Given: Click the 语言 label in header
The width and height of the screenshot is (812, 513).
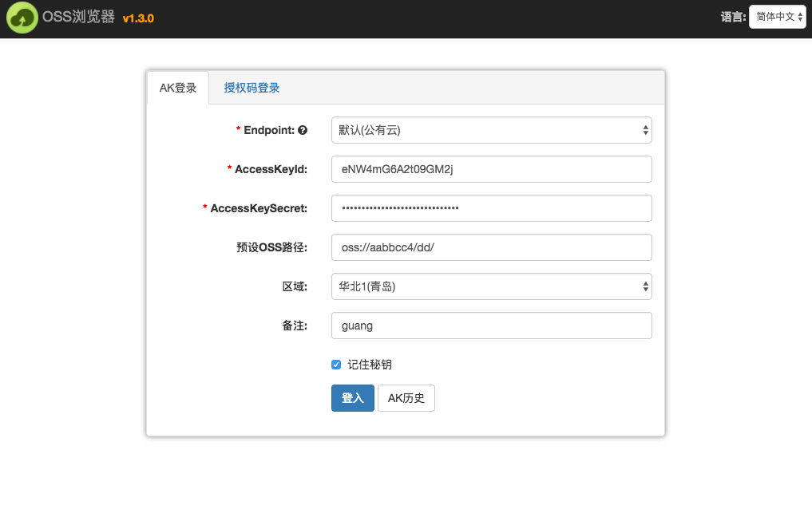Looking at the screenshot, I should point(734,16).
